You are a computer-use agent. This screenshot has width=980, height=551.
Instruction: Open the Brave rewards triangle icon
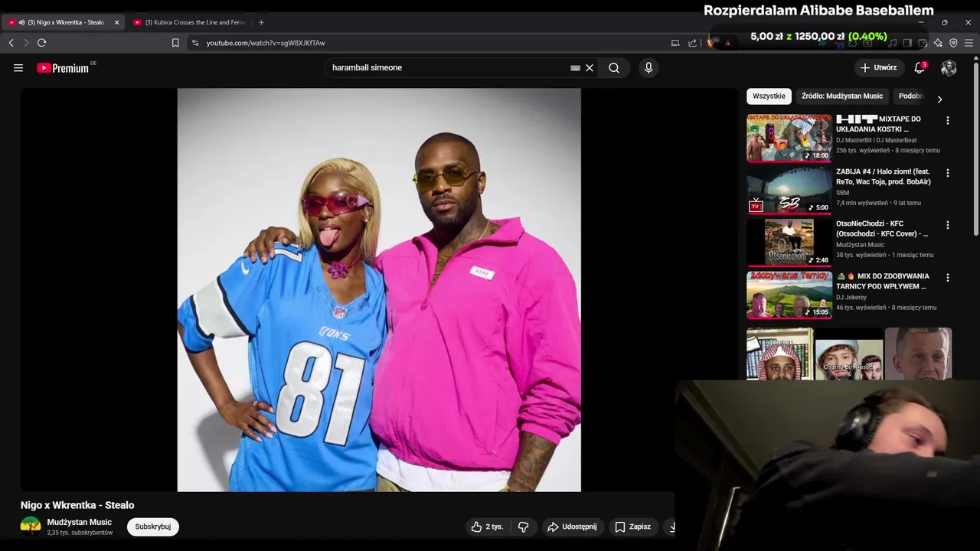tap(727, 43)
